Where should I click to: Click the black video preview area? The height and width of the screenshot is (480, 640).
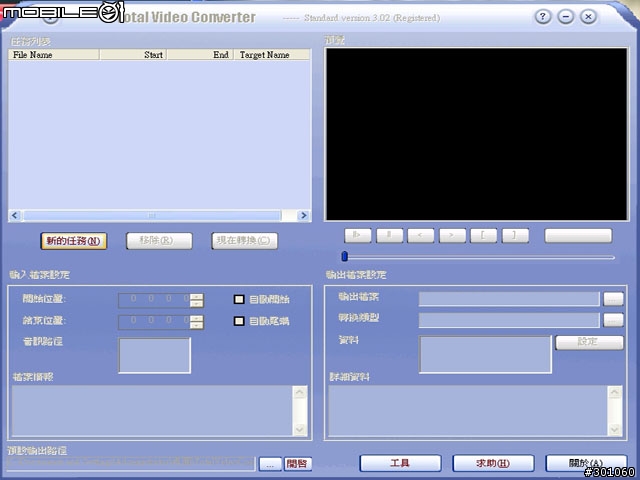pos(476,134)
